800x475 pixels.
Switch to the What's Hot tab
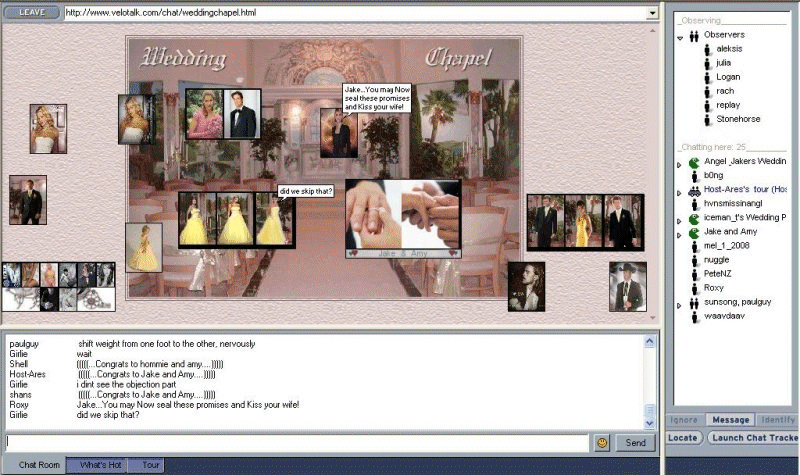pyautogui.click(x=100, y=465)
